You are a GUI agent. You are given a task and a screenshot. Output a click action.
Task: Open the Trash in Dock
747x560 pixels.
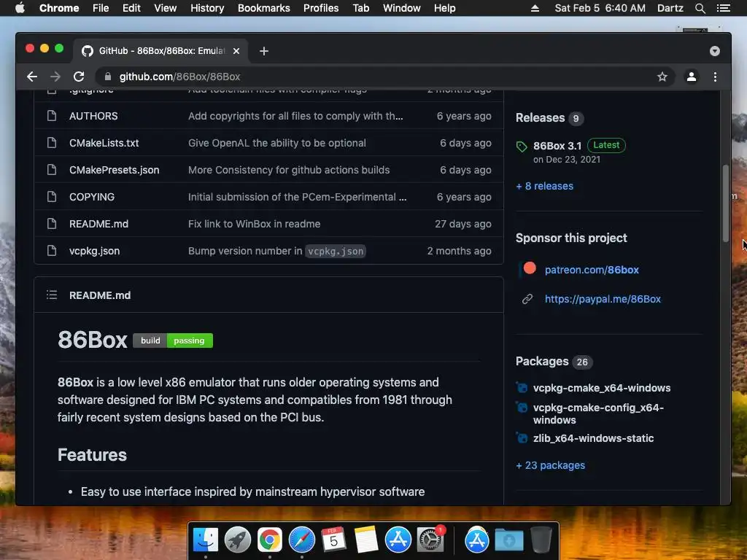point(541,540)
